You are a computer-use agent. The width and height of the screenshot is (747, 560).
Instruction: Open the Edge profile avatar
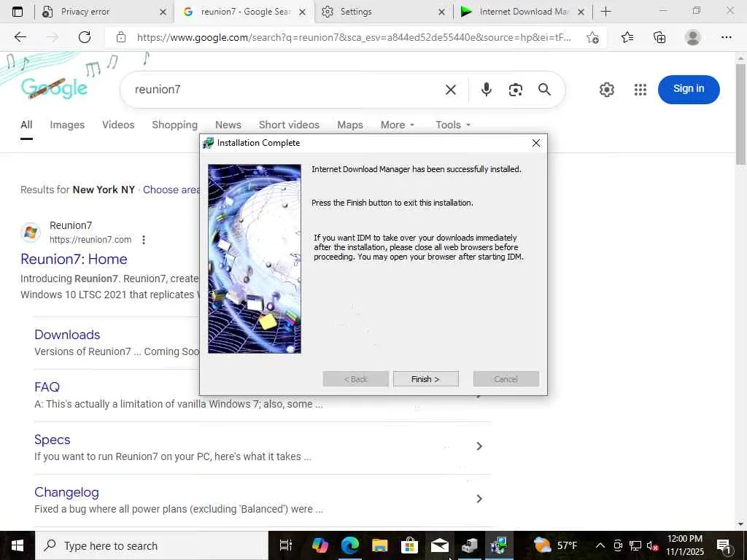click(x=693, y=37)
